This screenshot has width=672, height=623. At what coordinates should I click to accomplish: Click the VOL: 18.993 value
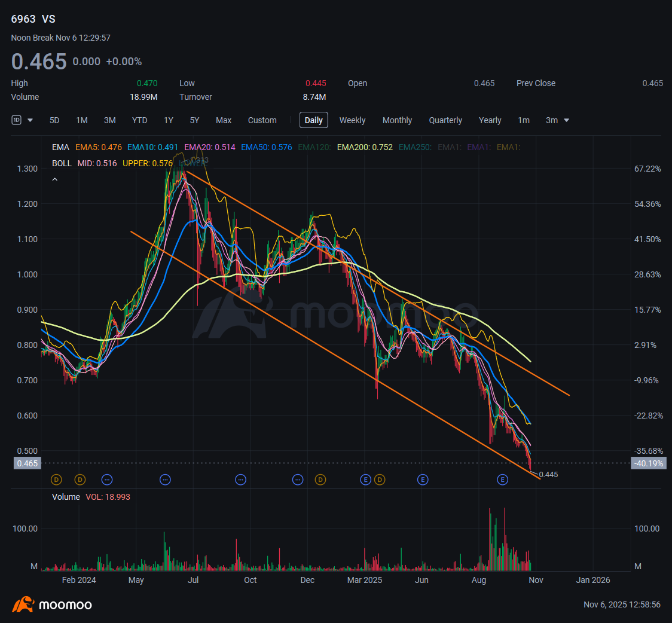[108, 497]
